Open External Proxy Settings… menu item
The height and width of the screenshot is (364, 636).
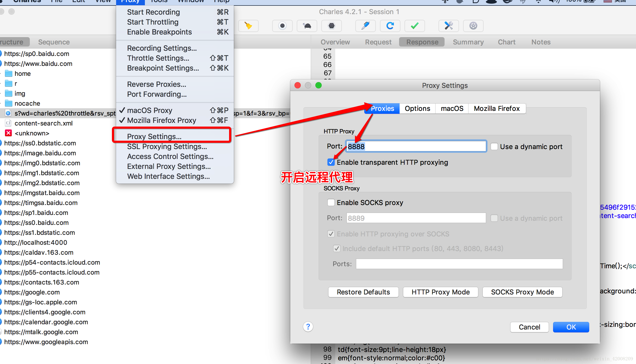175,166
